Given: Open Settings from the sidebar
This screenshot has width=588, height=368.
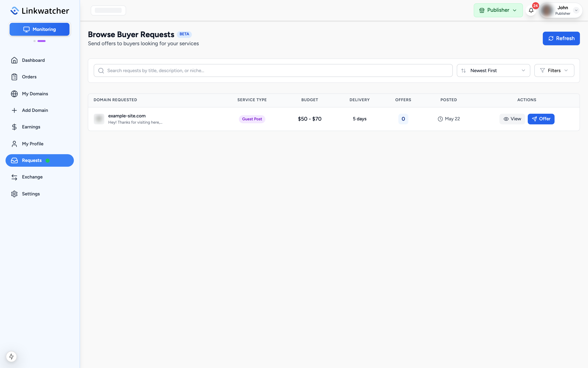Looking at the screenshot, I should click(x=40, y=194).
